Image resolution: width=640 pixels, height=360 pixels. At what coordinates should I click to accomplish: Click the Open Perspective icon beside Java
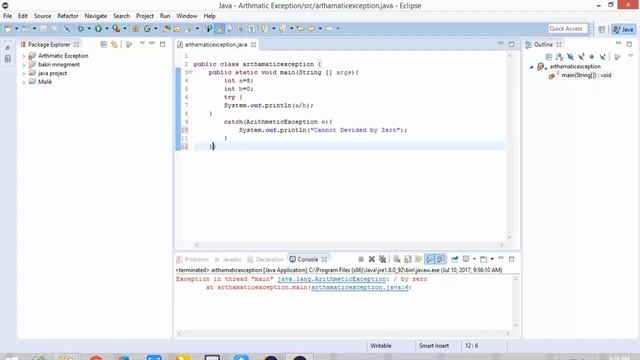602,29
